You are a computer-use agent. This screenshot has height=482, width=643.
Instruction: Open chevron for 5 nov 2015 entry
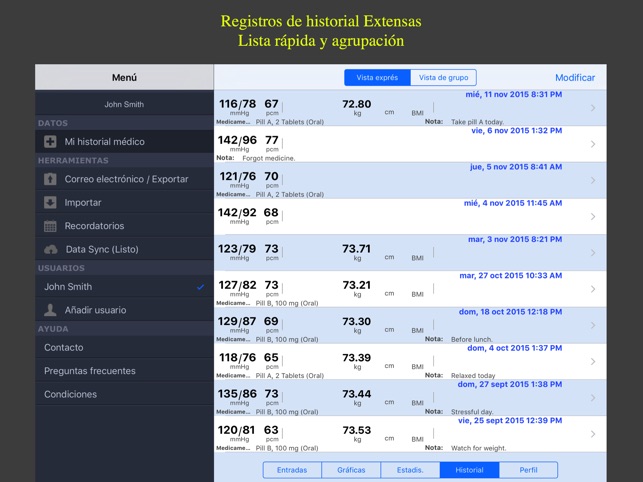(x=593, y=180)
